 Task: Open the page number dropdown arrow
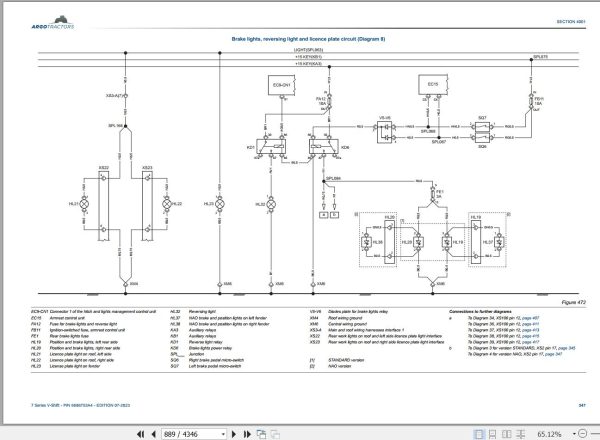[x=223, y=434]
